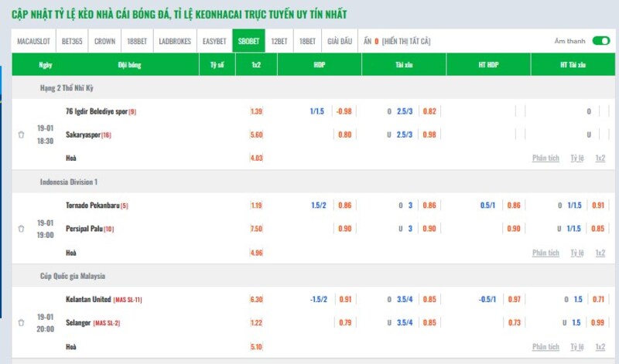This screenshot has height=364, width=619.
Task: Select 7.50 1x2 odds for Persipal Palu
Action: pos(257,229)
